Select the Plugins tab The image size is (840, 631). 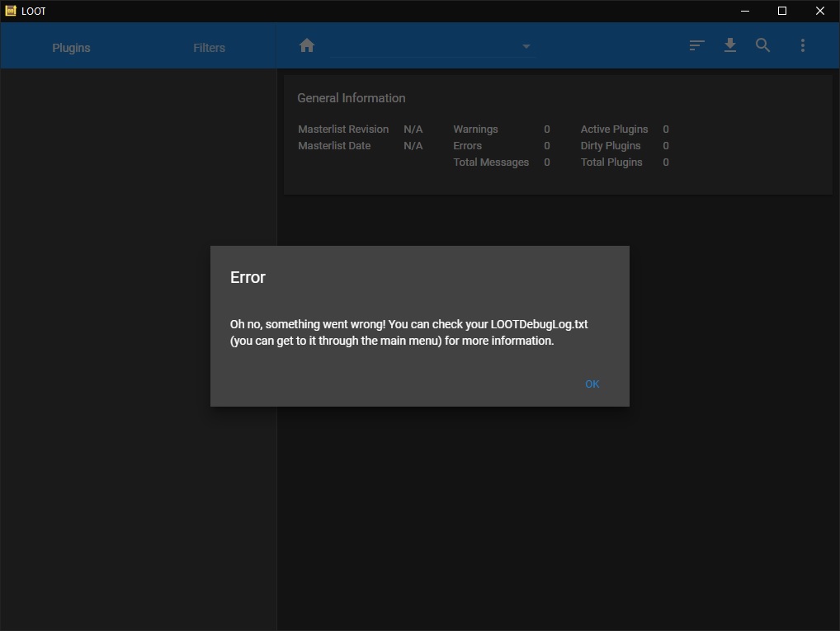71,47
